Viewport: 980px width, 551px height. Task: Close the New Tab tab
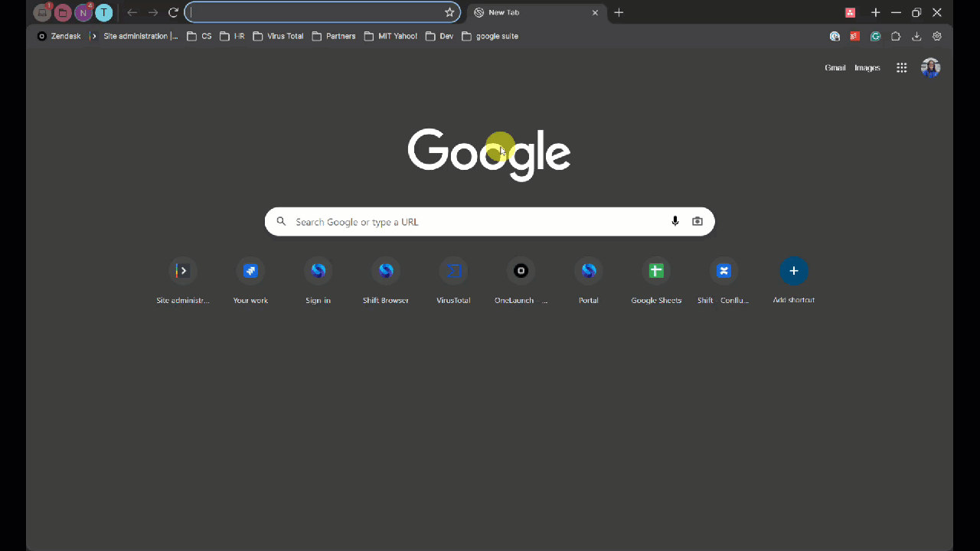(595, 12)
